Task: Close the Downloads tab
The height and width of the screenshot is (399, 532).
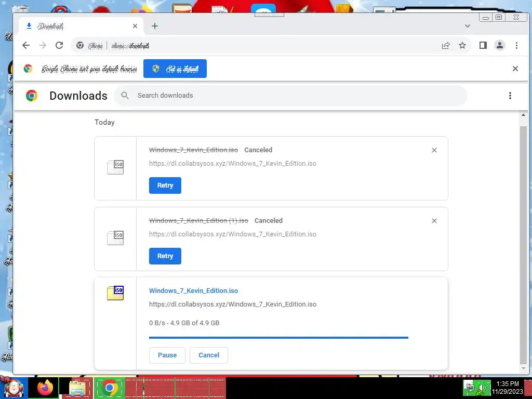Action: pyautogui.click(x=135, y=26)
